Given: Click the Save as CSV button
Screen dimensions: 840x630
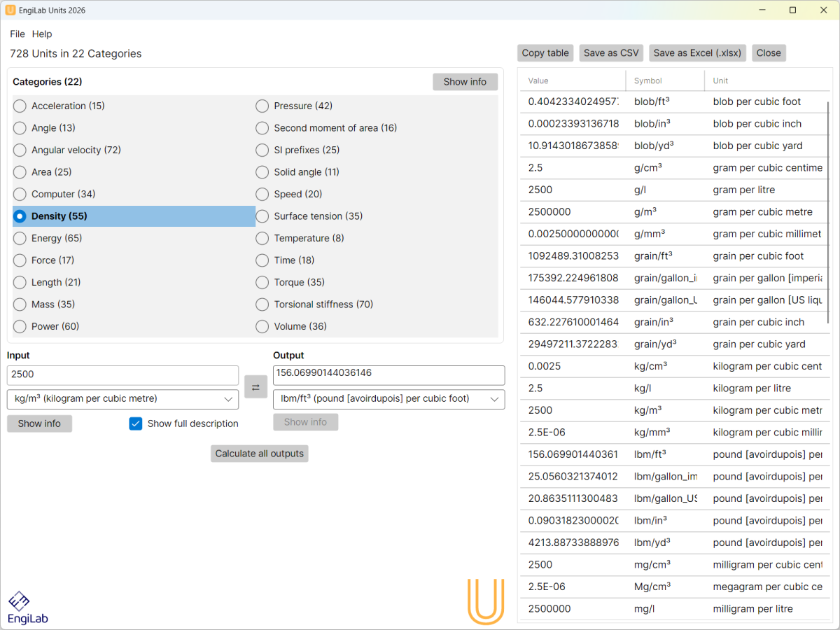Looking at the screenshot, I should point(611,53).
